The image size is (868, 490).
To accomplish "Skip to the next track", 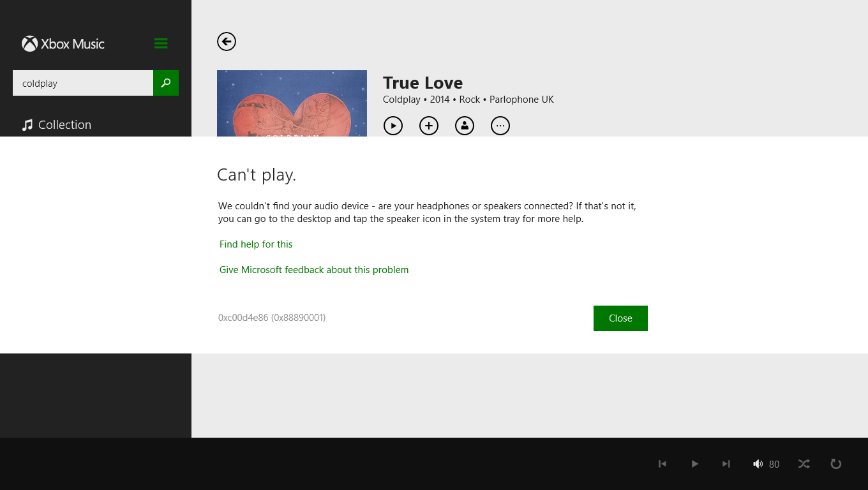I will point(726,464).
